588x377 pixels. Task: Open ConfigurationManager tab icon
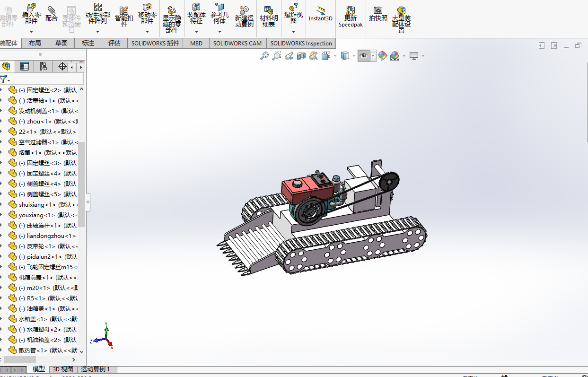(x=44, y=66)
